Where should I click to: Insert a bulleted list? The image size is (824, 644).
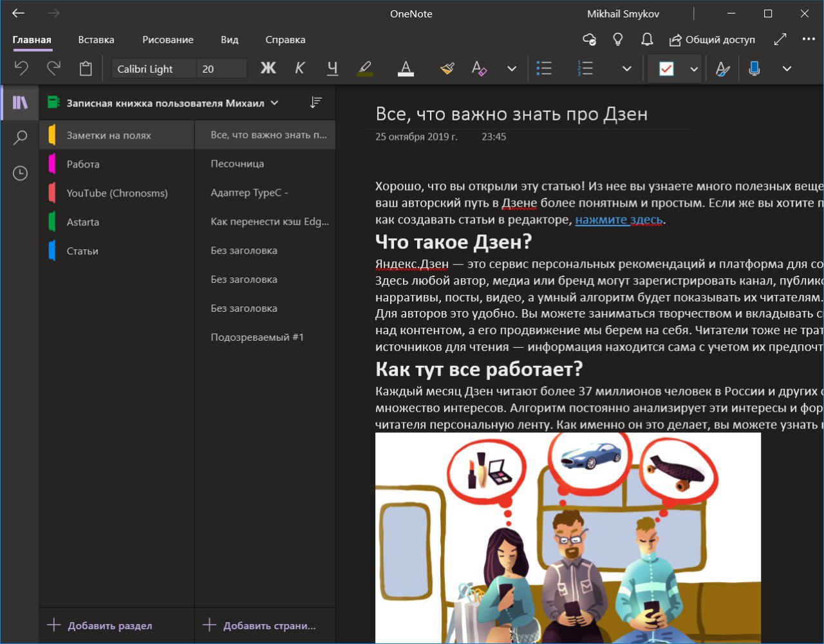click(545, 68)
